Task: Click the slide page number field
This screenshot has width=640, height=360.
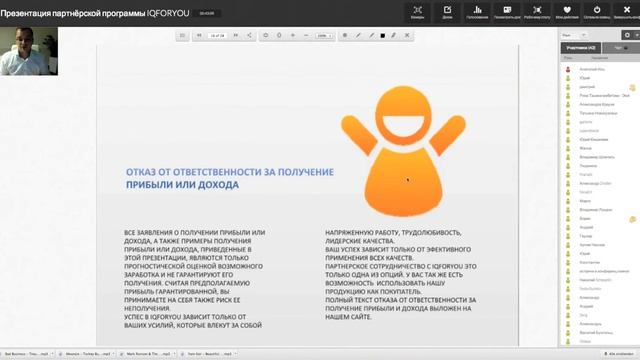Action: [x=217, y=36]
